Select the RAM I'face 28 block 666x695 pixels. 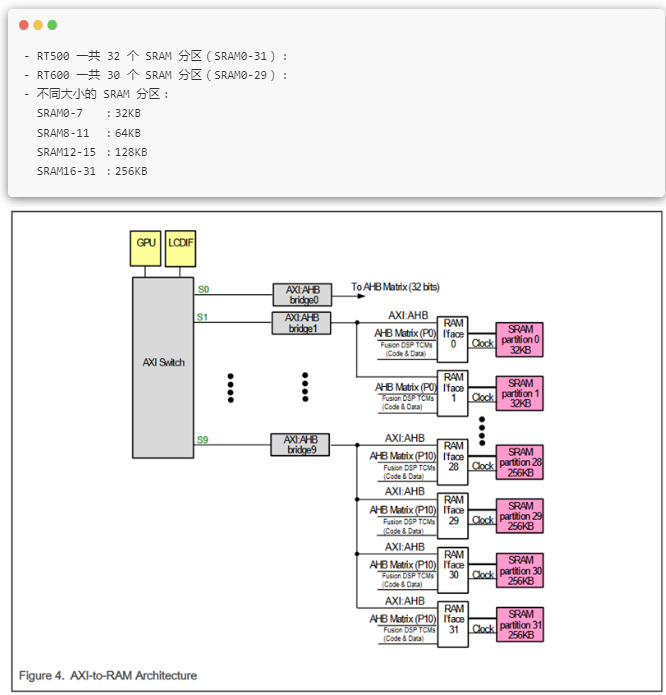coord(453,462)
